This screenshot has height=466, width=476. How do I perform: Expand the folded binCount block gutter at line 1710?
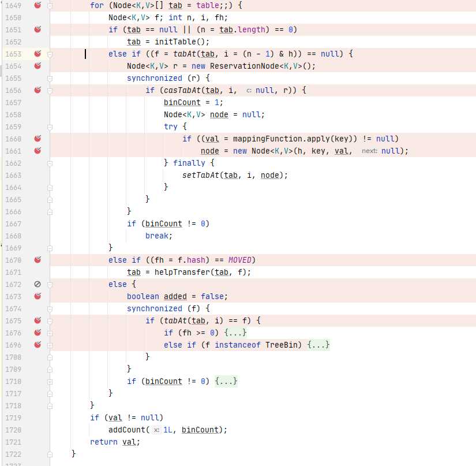coord(50,382)
